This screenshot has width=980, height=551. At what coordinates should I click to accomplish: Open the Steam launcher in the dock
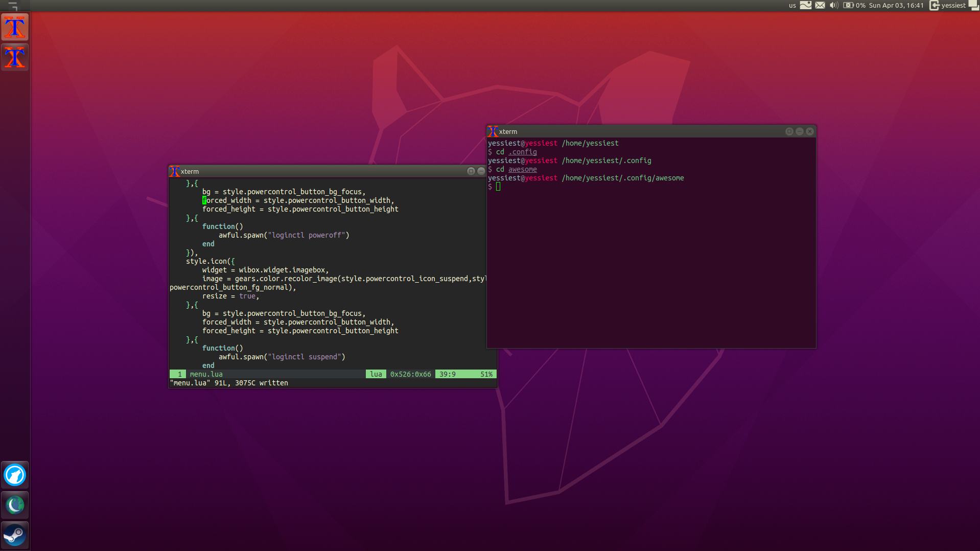tap(15, 535)
